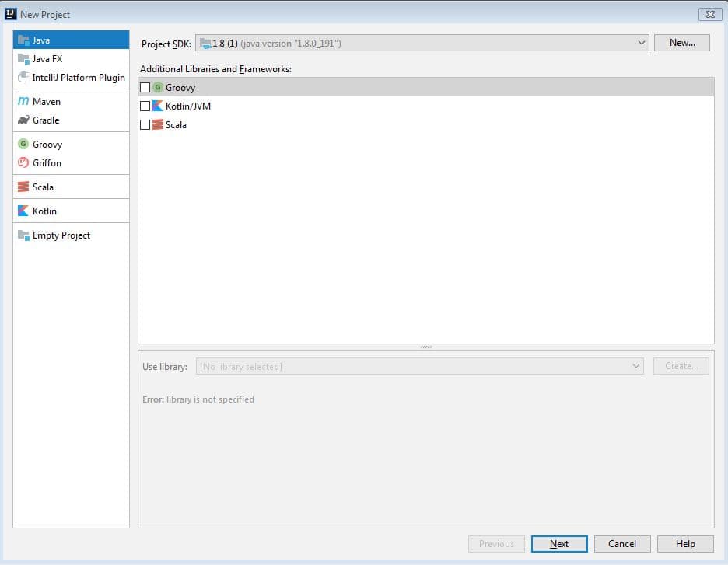The width and height of the screenshot is (728, 565).
Task: Check the Kotlin/JVM framework checkbox
Action: pos(145,106)
